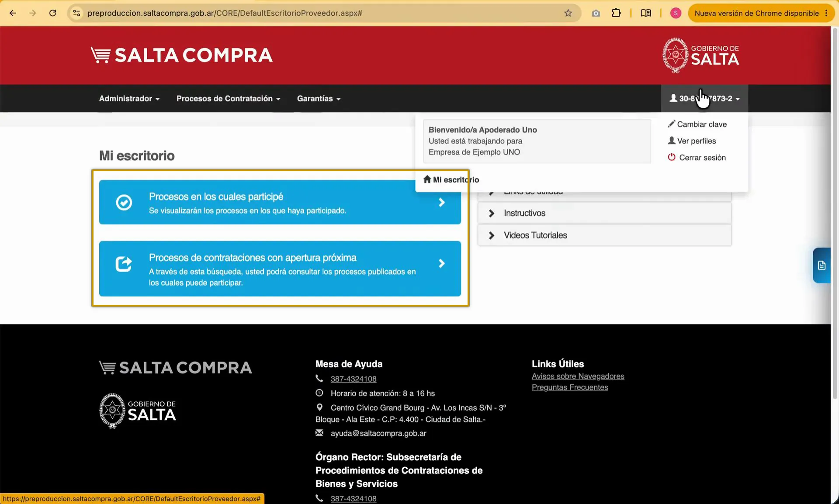Open the Administrador dropdown menu

coord(129,98)
